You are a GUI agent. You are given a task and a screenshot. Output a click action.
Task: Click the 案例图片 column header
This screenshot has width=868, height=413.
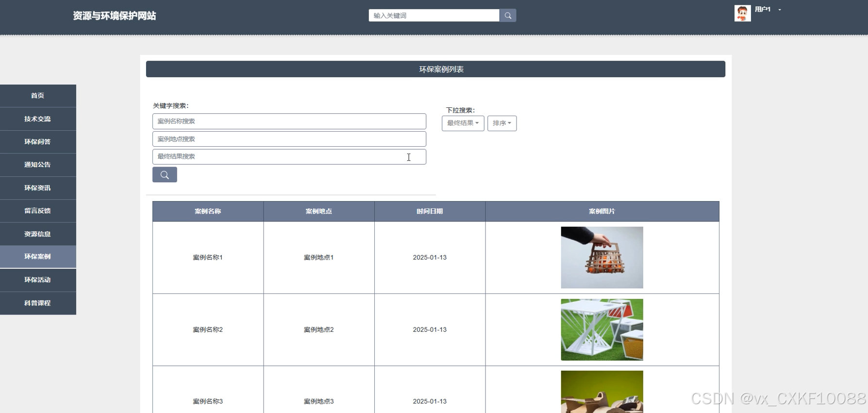602,211
